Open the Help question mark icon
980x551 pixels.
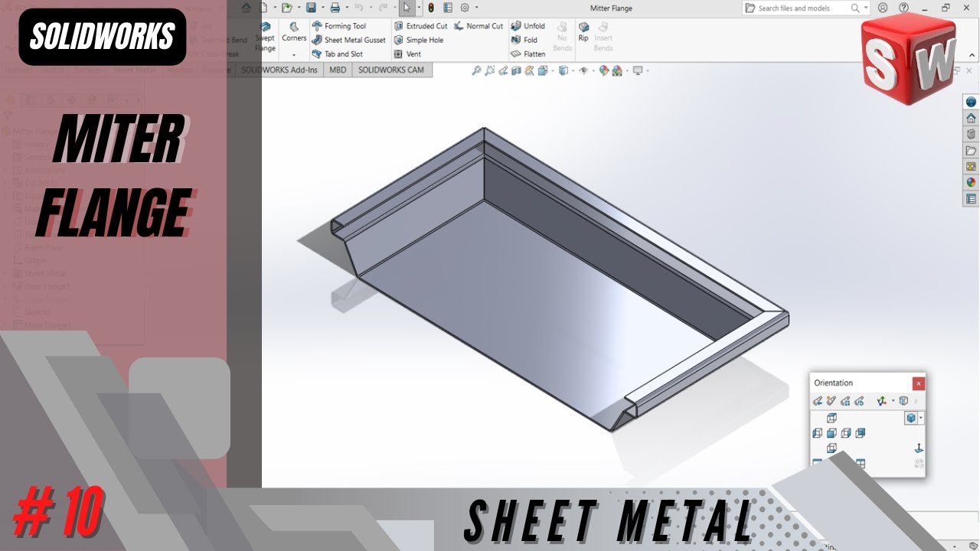coord(903,8)
